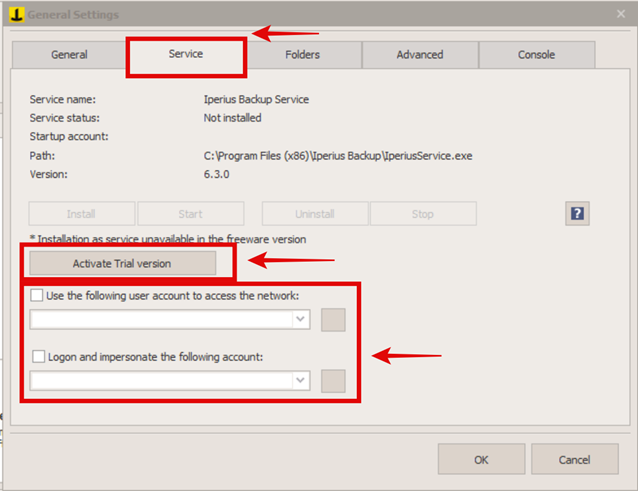This screenshot has height=491, width=638.
Task: Click the IperiusService.exe path text
Action: tap(338, 156)
